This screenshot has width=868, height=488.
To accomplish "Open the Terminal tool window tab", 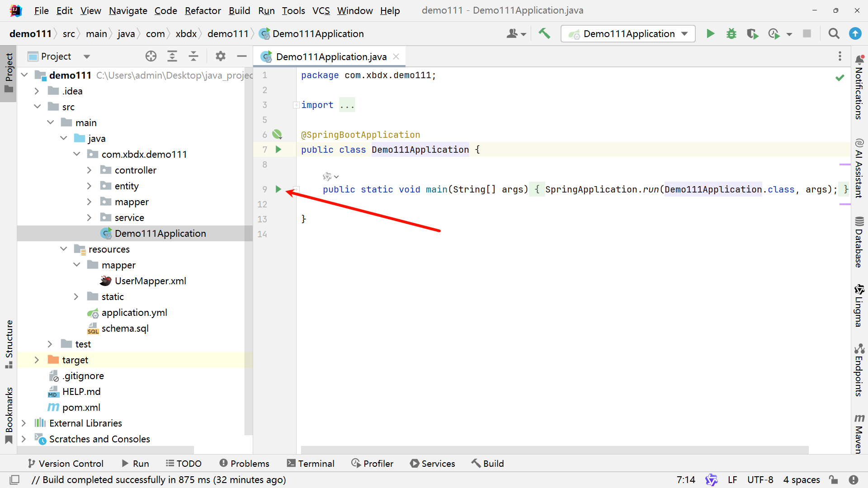I will tap(311, 464).
